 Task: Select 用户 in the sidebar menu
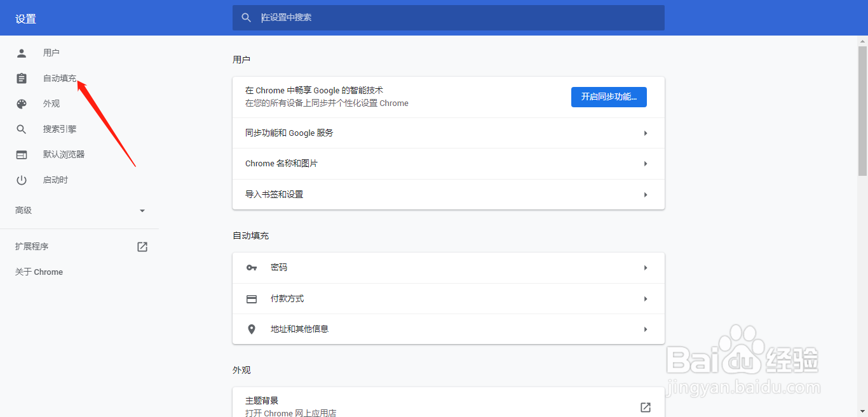[x=51, y=53]
